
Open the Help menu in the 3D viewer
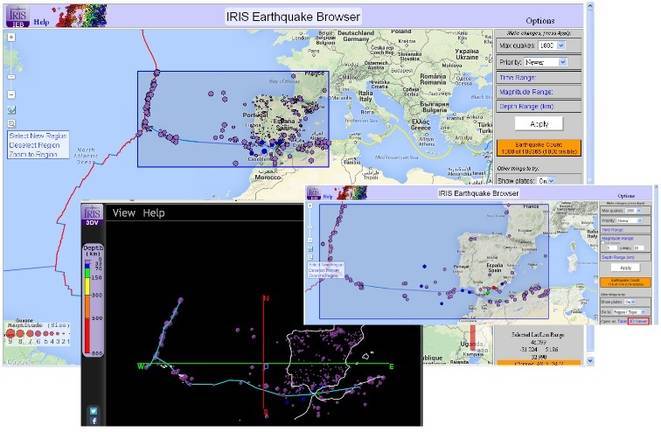click(x=154, y=213)
